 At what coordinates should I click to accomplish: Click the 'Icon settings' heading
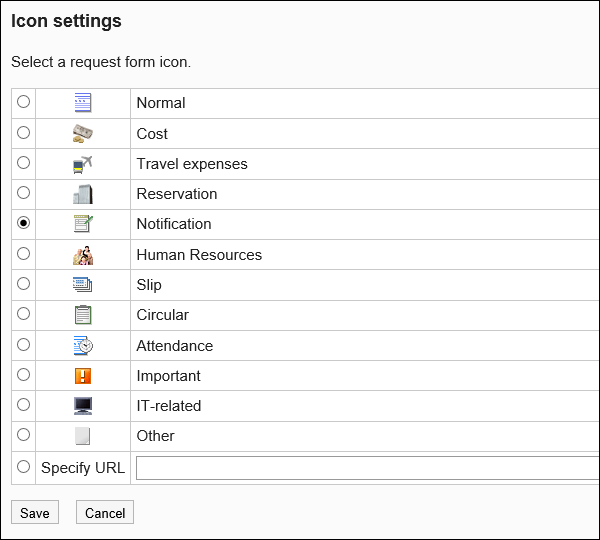[x=66, y=21]
